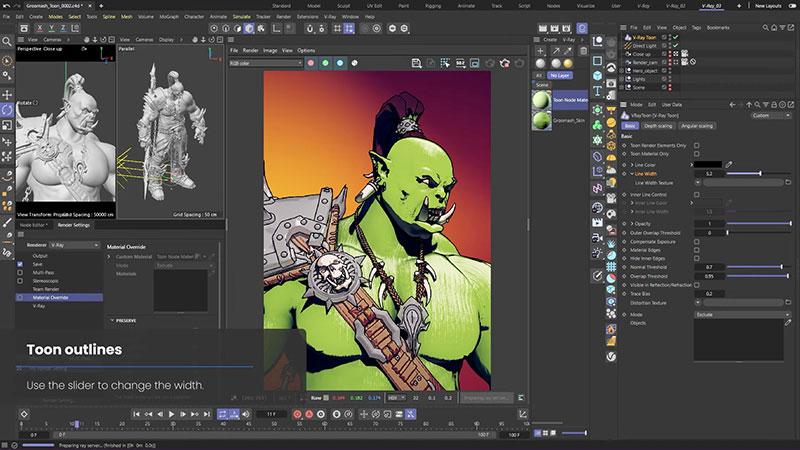Add new material with plus icon
Viewport: 800px width, 450px height.
click(540, 51)
